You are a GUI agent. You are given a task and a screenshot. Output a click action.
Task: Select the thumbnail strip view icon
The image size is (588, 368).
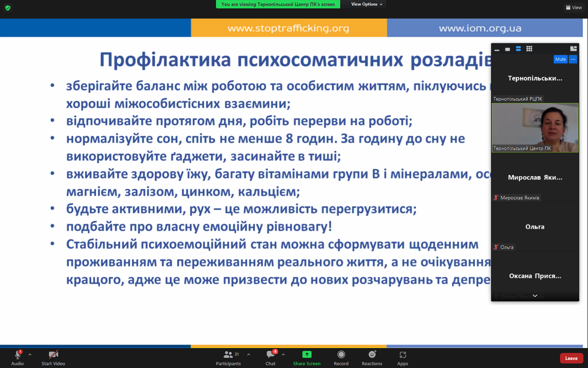tap(518, 49)
